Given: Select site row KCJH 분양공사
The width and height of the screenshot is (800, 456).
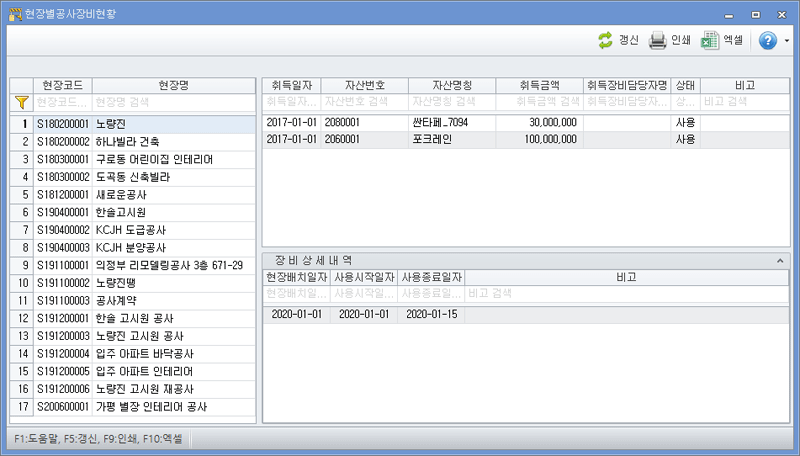Looking at the screenshot, I should click(133, 248).
